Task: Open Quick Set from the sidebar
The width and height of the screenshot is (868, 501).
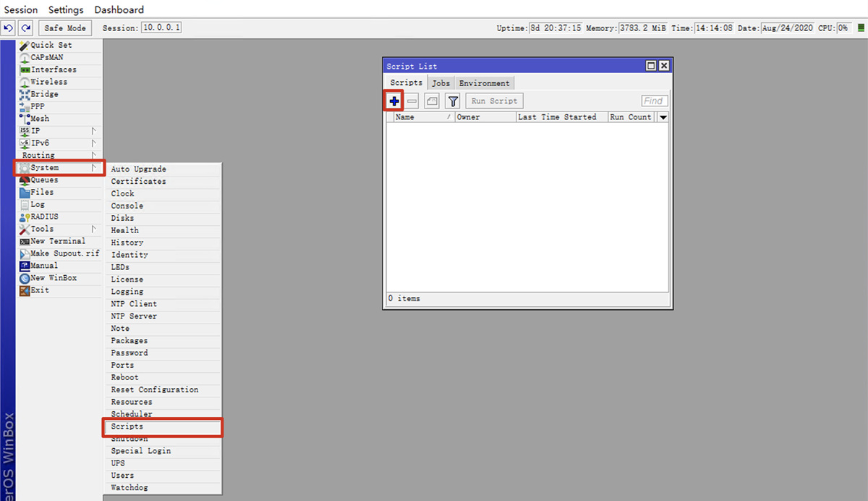Action: [51, 46]
